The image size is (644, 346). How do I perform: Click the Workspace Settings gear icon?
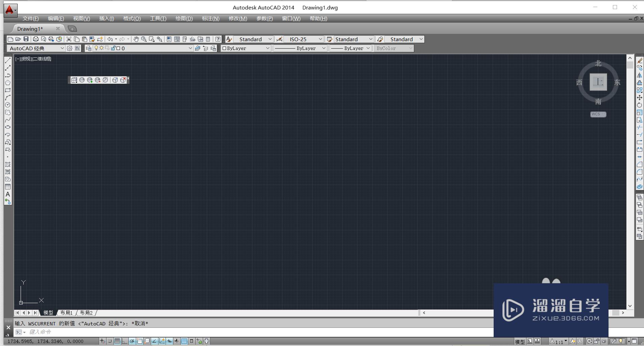tap(70, 48)
